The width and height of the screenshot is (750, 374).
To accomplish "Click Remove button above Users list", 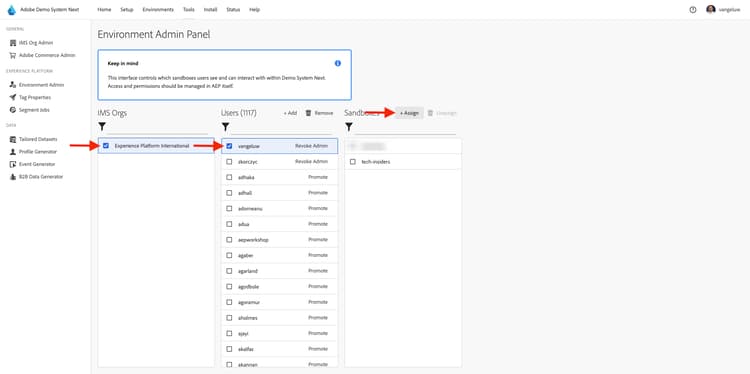I will point(319,113).
